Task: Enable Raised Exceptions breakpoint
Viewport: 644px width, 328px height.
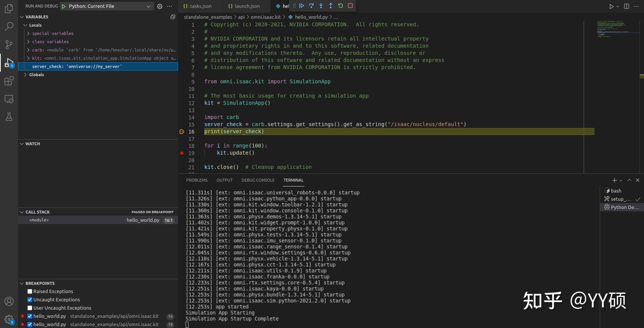Action: [30, 292]
